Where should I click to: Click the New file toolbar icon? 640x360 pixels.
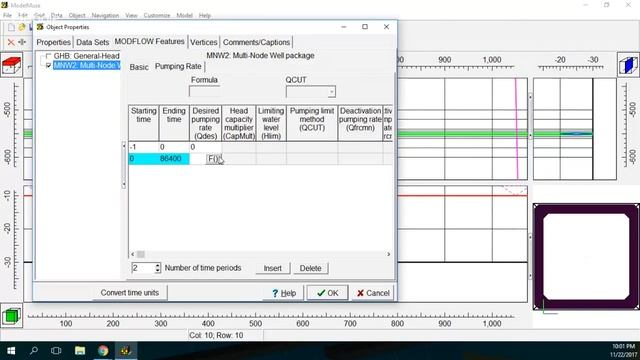(x=11, y=27)
